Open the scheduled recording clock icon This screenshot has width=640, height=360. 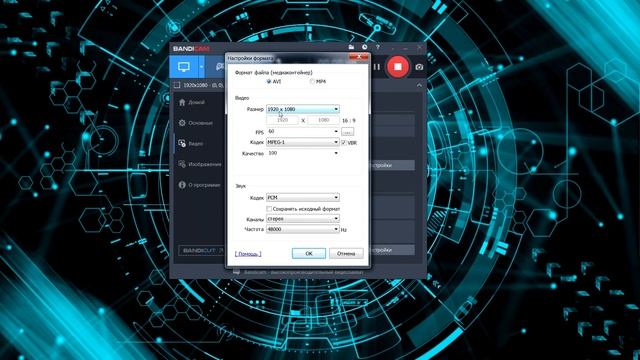364,47
